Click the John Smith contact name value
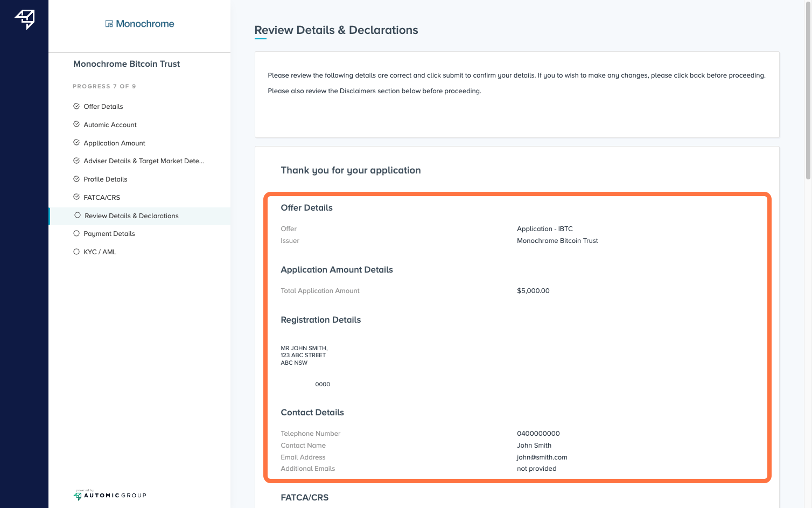Image resolution: width=812 pixels, height=508 pixels. (x=534, y=446)
